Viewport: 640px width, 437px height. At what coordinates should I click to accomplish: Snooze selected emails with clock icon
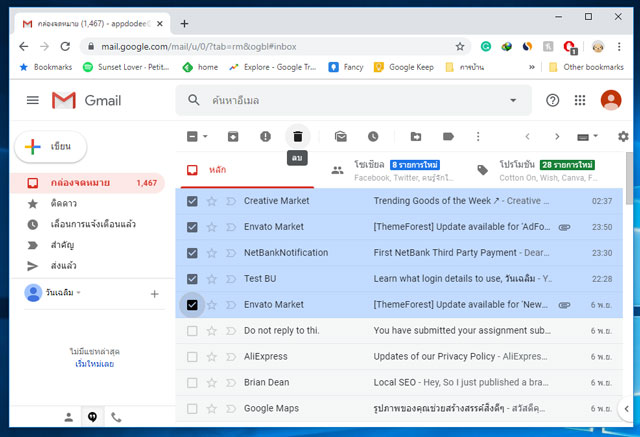pyautogui.click(x=373, y=136)
